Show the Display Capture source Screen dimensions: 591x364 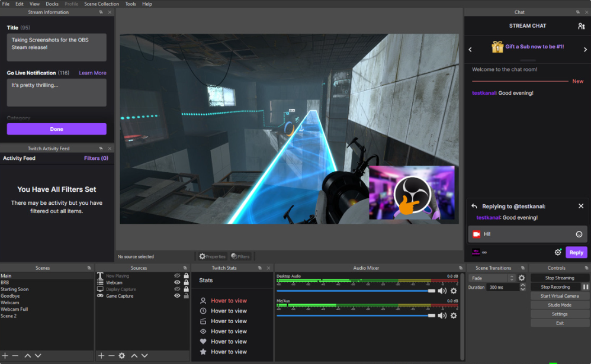[x=177, y=289]
